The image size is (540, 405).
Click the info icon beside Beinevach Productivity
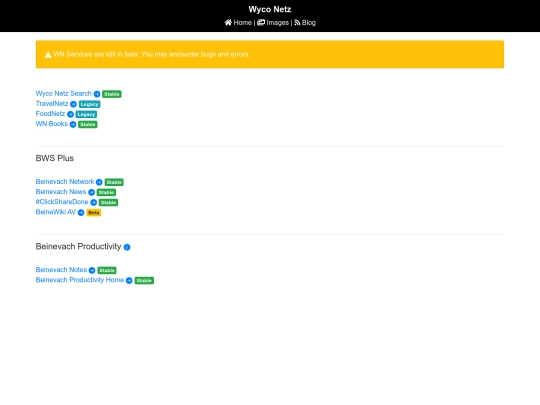[x=127, y=247]
